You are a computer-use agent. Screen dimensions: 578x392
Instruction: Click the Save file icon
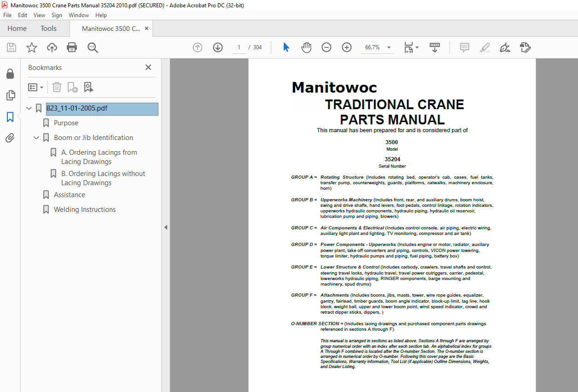click(x=12, y=47)
